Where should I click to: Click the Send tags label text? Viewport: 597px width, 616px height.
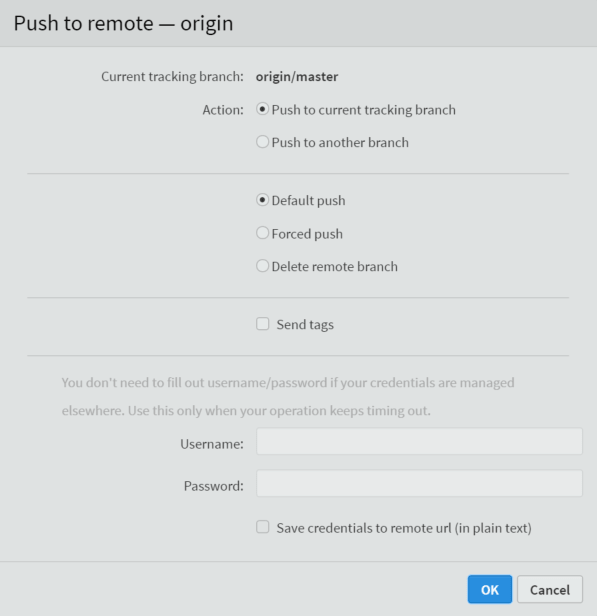pos(305,325)
